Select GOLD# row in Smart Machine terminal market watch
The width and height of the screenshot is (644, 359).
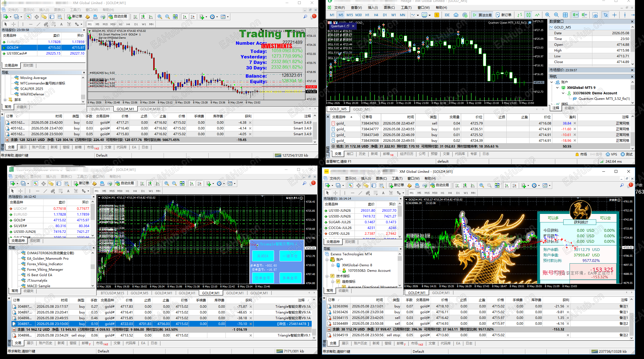tap(44, 48)
